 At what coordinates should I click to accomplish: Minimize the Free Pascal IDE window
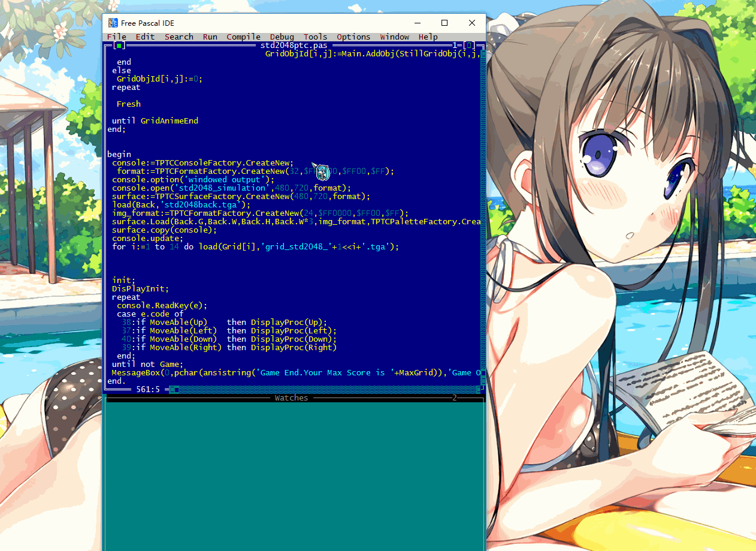416,23
